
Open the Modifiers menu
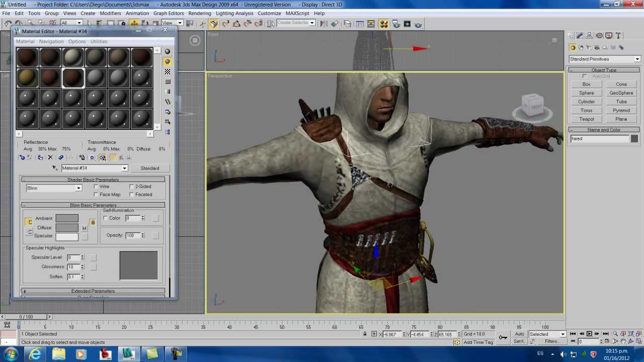110,13
